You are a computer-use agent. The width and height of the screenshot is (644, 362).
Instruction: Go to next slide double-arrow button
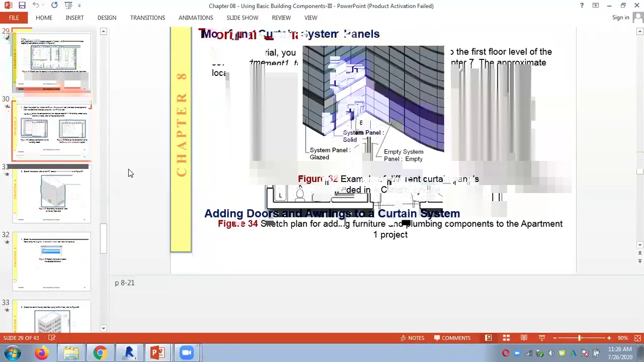(x=639, y=261)
